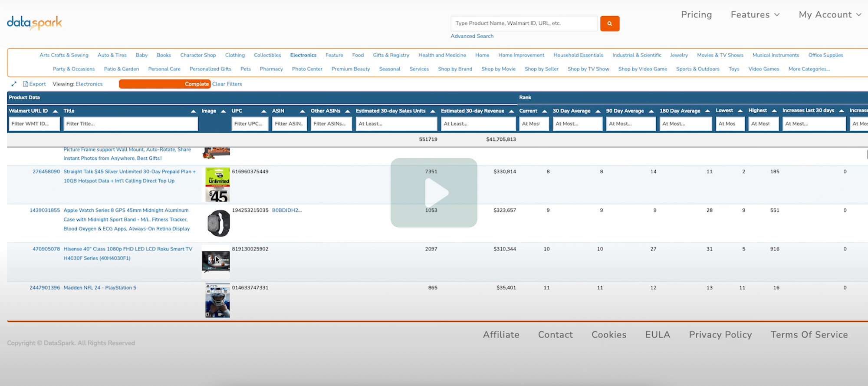Click the DataSpark logo
Image resolution: width=868 pixels, height=386 pixels.
click(35, 23)
